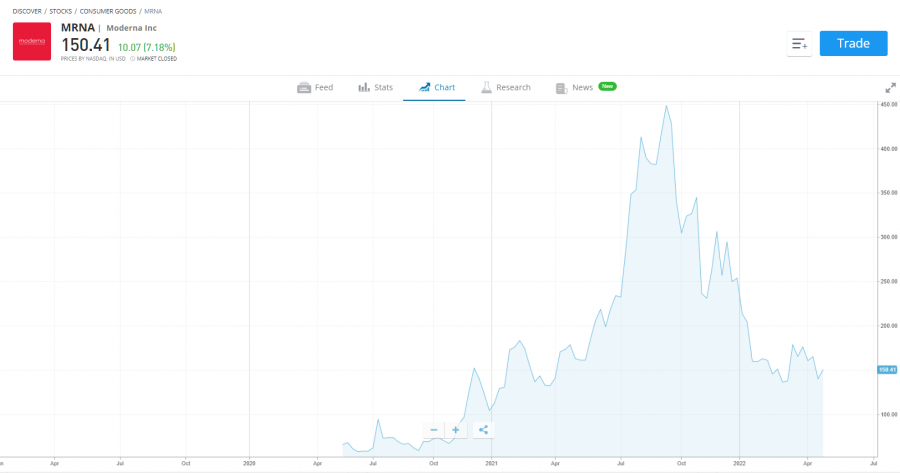Image resolution: width=900 pixels, height=473 pixels.
Task: Click the MRNA breadcrumb item
Action: click(x=153, y=11)
